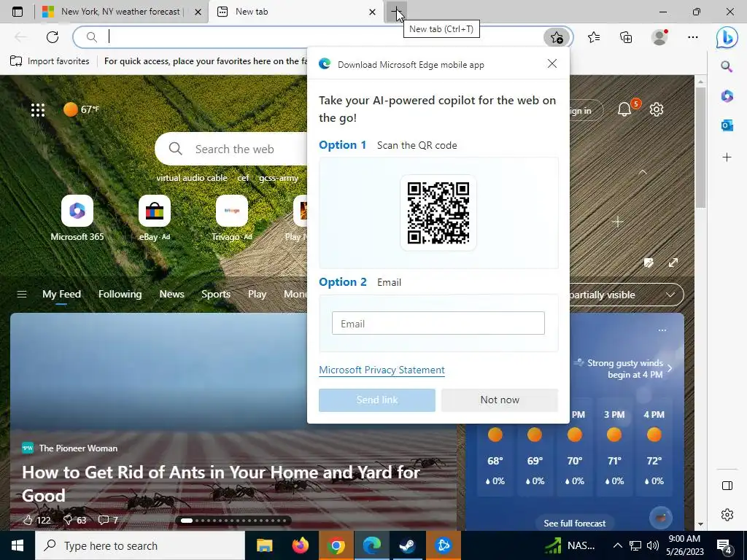Refresh the current page
Screen dimensions: 747x560
(x=53, y=37)
